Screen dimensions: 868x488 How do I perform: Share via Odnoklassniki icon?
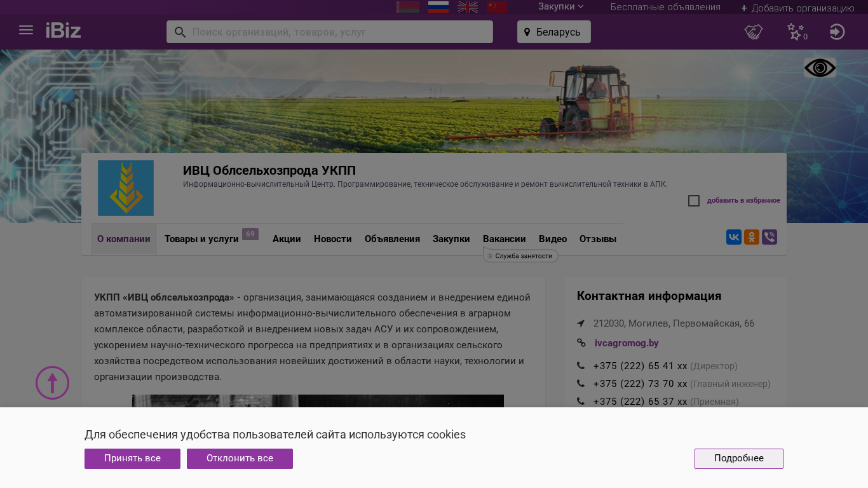752,237
